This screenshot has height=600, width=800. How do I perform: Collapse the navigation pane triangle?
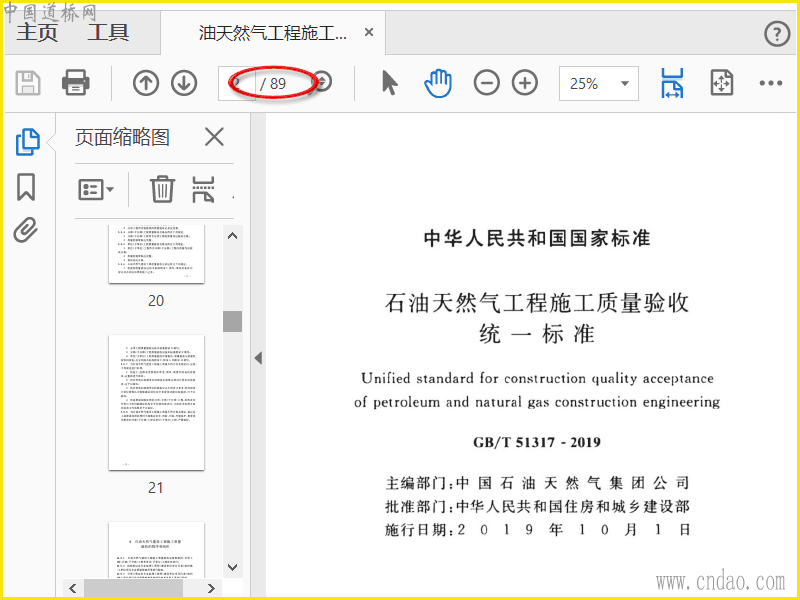click(258, 358)
